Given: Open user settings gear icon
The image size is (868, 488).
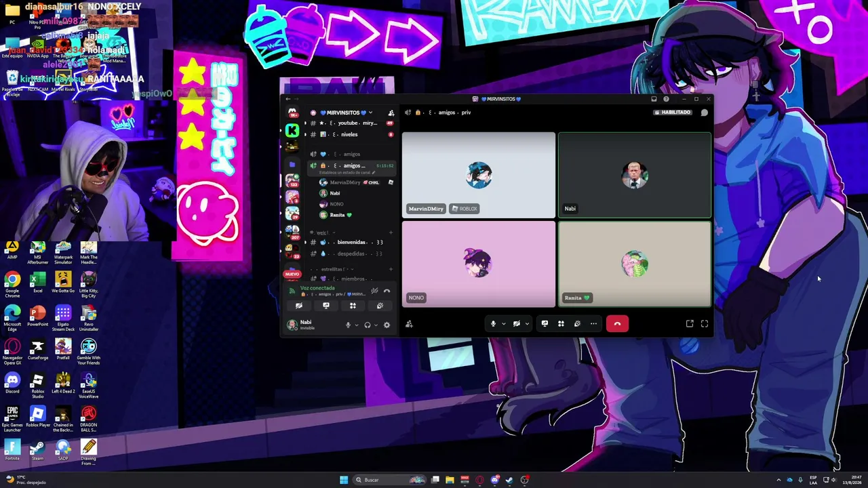Looking at the screenshot, I should pyautogui.click(x=387, y=325).
